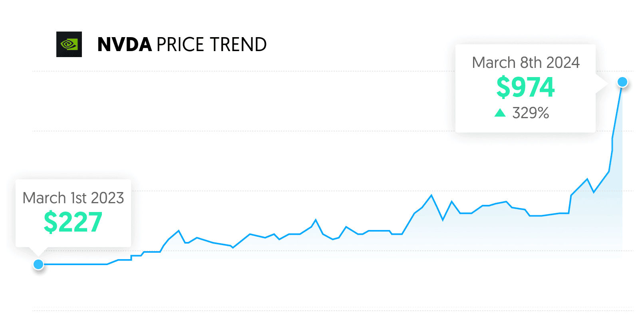
Task: Click the bold NVDA ticker text
Action: tap(124, 44)
